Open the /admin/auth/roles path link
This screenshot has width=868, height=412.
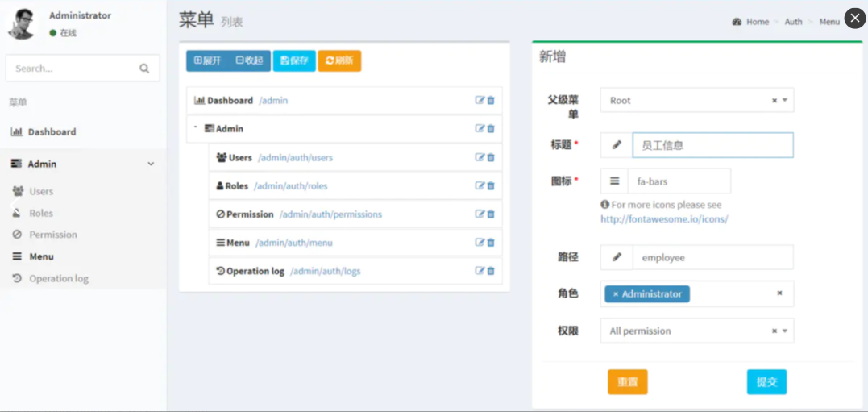pyautogui.click(x=291, y=186)
